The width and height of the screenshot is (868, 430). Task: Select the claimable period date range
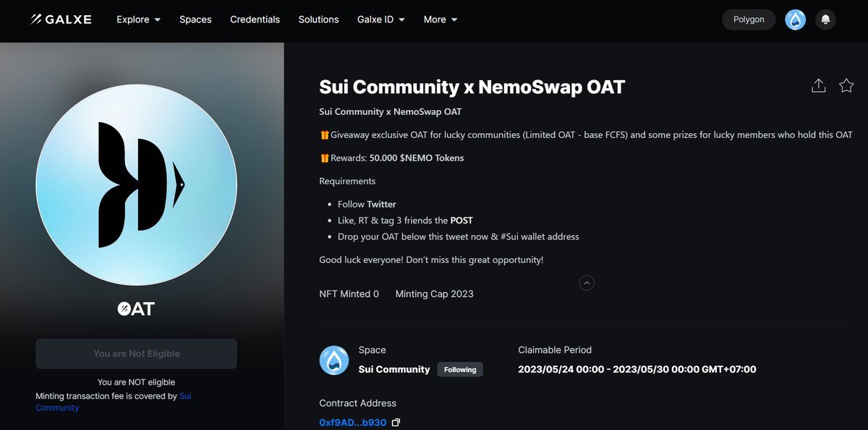click(637, 369)
